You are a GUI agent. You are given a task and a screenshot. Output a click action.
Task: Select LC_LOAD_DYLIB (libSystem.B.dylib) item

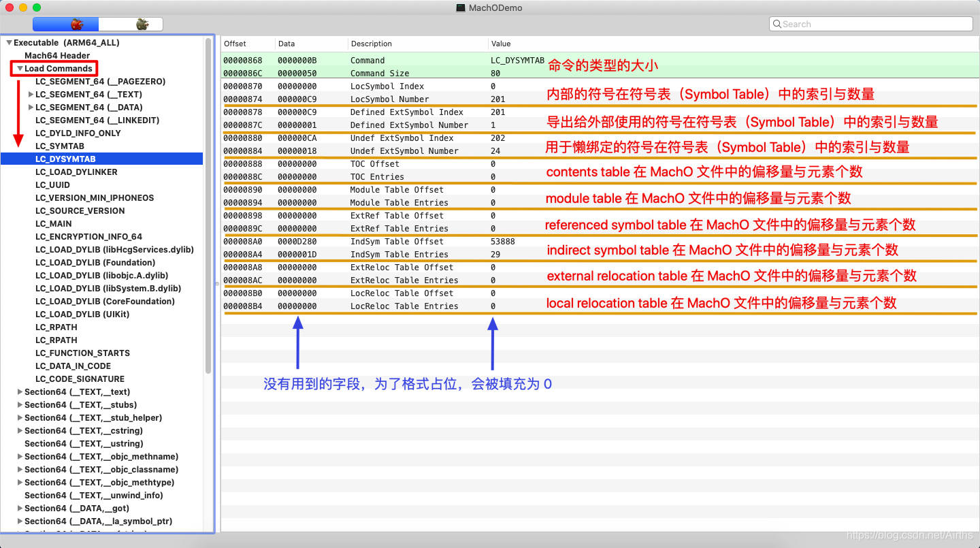pyautogui.click(x=108, y=289)
